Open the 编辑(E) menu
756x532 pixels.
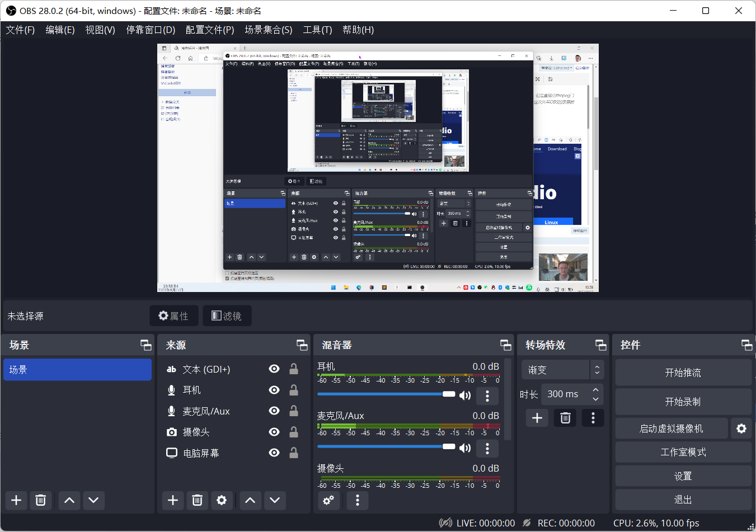[60, 30]
